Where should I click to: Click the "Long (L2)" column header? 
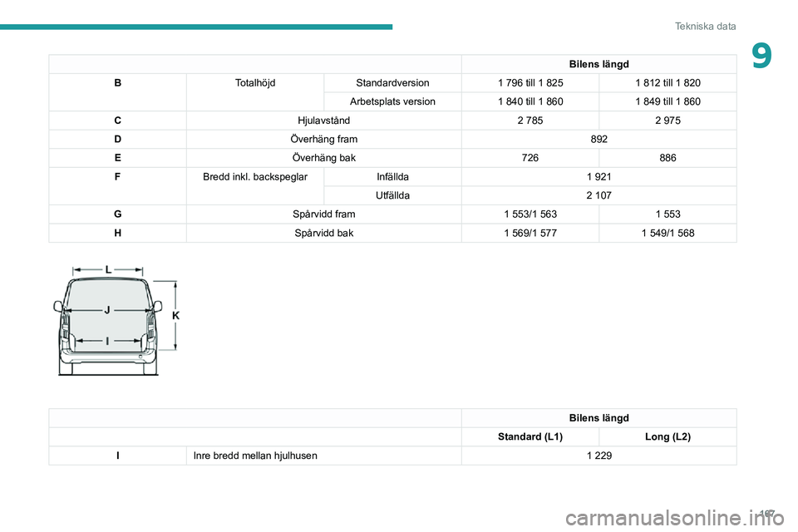(x=667, y=436)
